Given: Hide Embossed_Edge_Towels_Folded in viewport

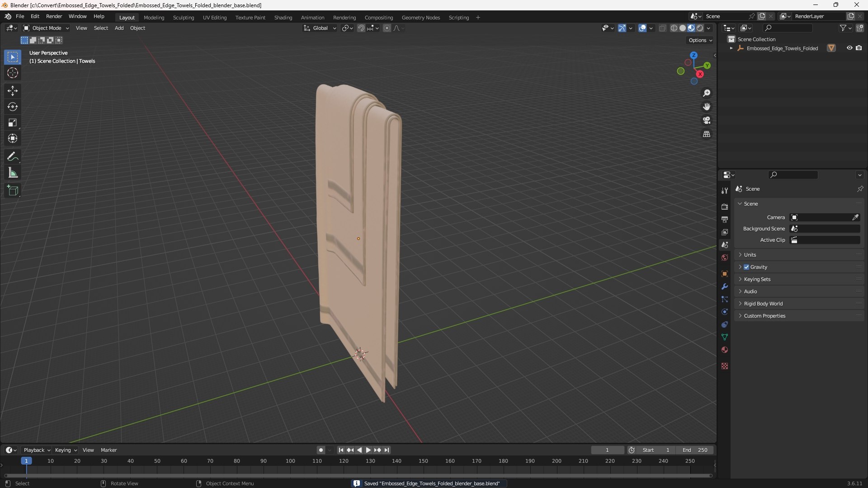Looking at the screenshot, I should coord(849,48).
